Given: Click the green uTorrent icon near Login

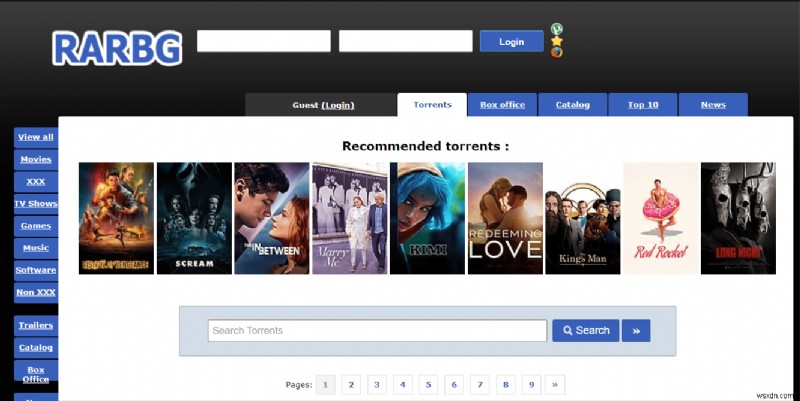Looking at the screenshot, I should [557, 29].
